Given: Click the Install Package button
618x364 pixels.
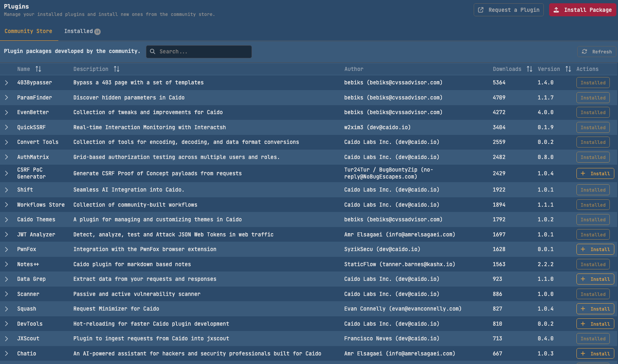Looking at the screenshot, I should (x=583, y=10).
